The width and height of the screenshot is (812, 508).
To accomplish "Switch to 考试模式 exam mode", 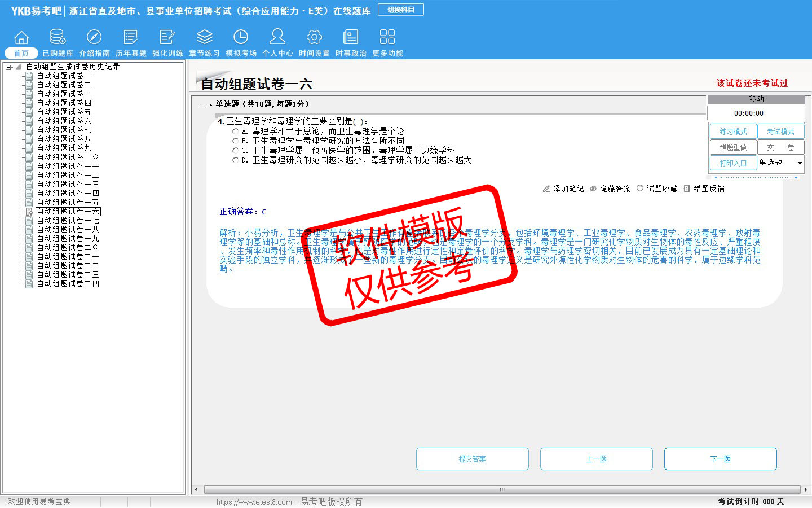I will point(780,132).
